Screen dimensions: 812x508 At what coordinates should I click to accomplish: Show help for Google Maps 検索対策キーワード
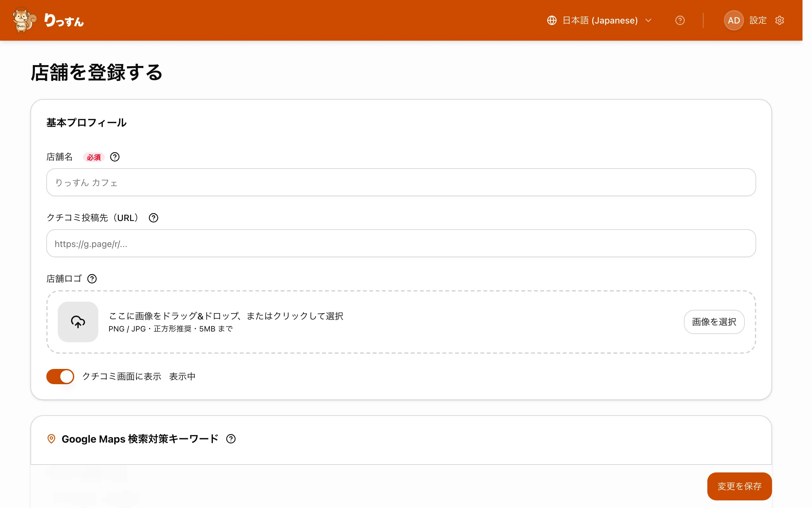click(x=231, y=439)
